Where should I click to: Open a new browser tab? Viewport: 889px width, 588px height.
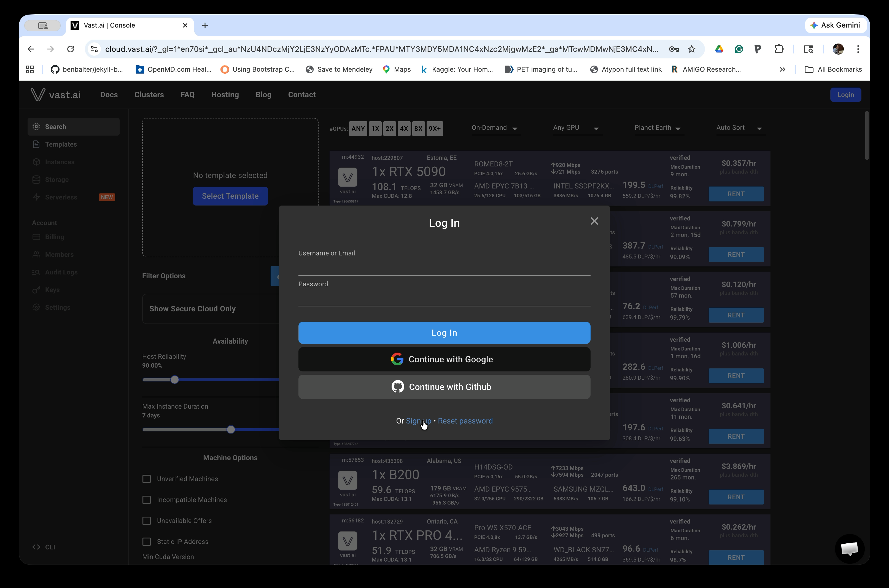205,26
